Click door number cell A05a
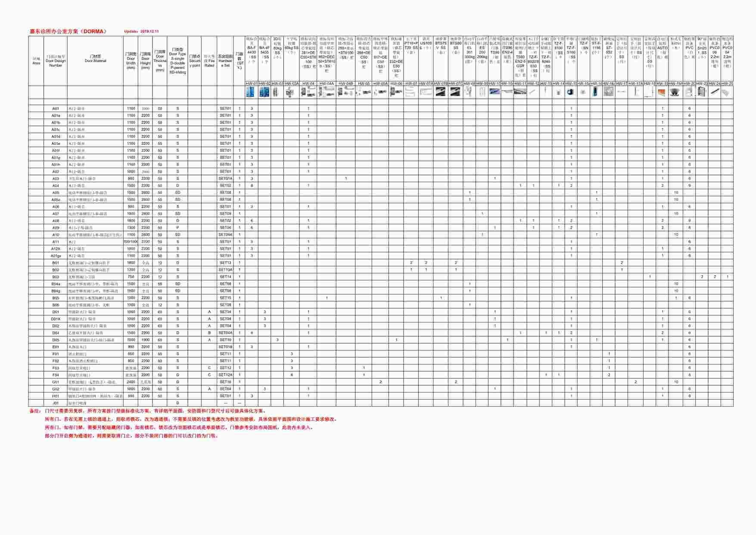 [x=56, y=200]
